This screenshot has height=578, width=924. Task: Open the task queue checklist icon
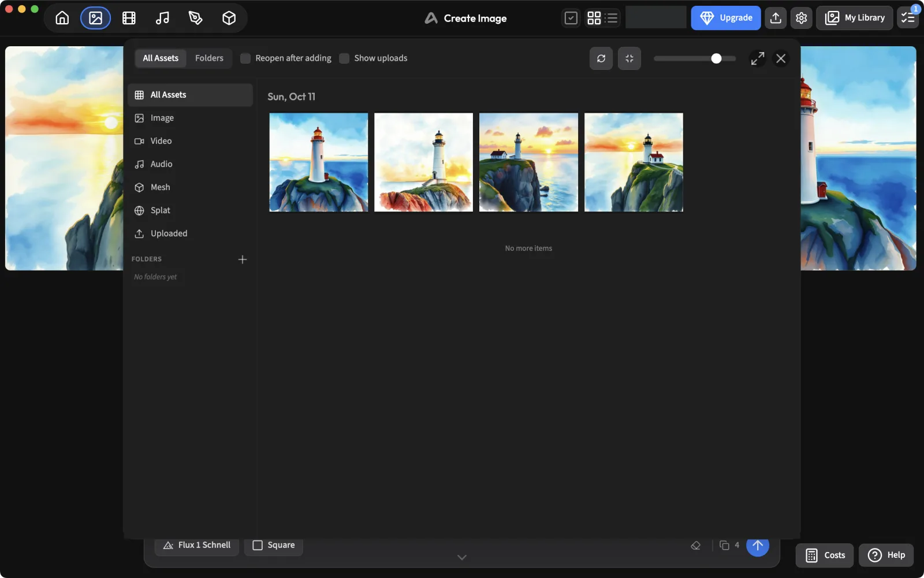[x=908, y=18]
